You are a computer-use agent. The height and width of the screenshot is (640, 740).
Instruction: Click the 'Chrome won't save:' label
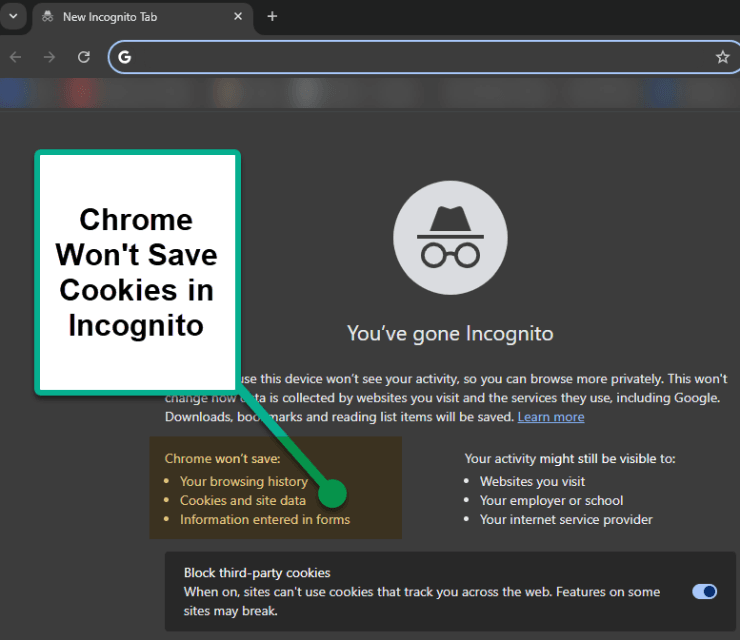point(222,459)
